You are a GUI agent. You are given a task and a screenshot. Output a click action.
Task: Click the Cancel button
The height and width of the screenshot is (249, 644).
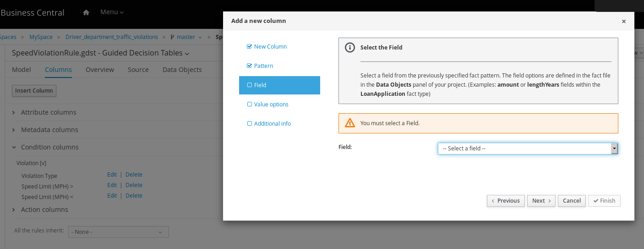coord(572,201)
